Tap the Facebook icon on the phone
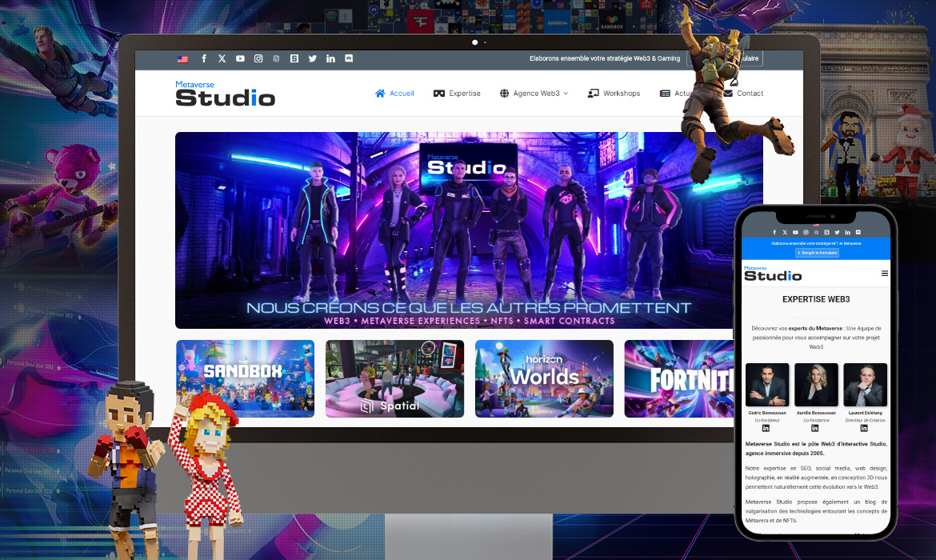This screenshot has width=936, height=560. 774,232
